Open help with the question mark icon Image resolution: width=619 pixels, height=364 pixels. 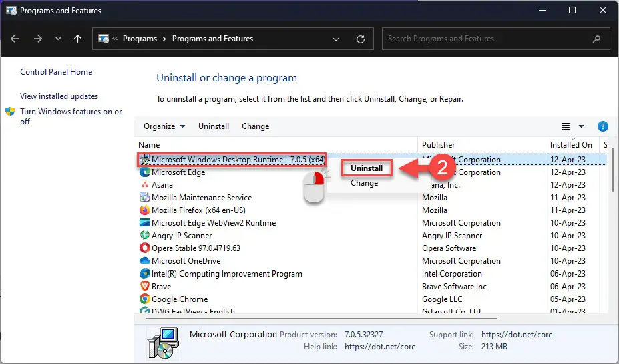click(602, 126)
